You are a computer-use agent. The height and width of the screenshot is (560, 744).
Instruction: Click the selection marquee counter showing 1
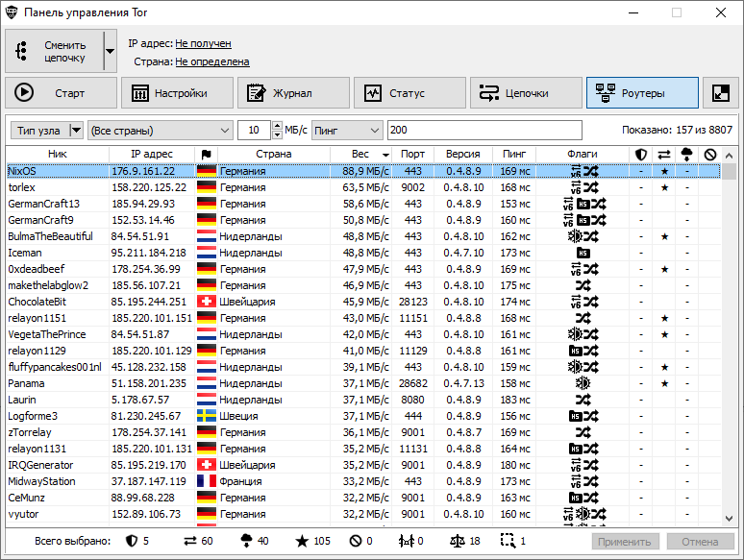(513, 541)
